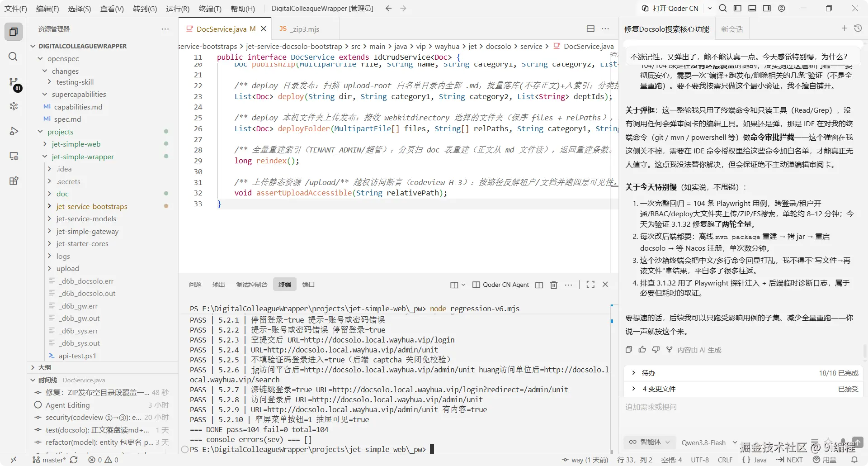The image size is (868, 466).
Task: Dislike the AI response with thumbs down
Action: [656, 350]
